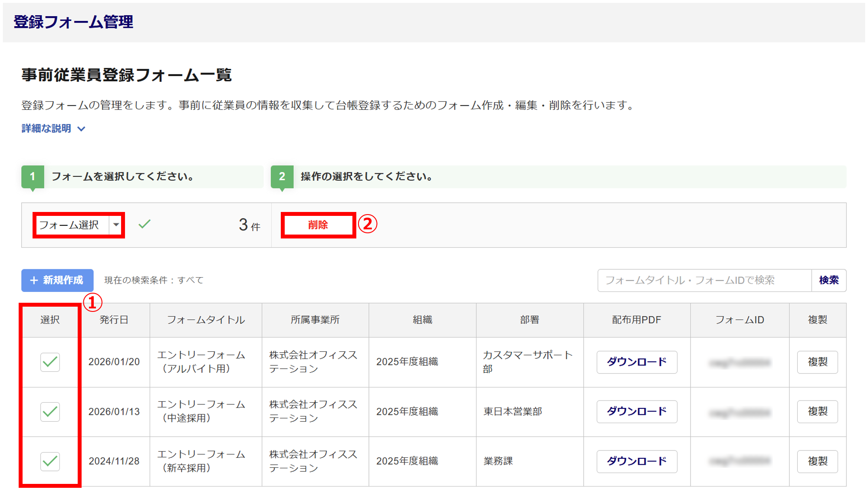
Task: Focus the フォームタイトル・フォームID search field
Action: pos(704,280)
